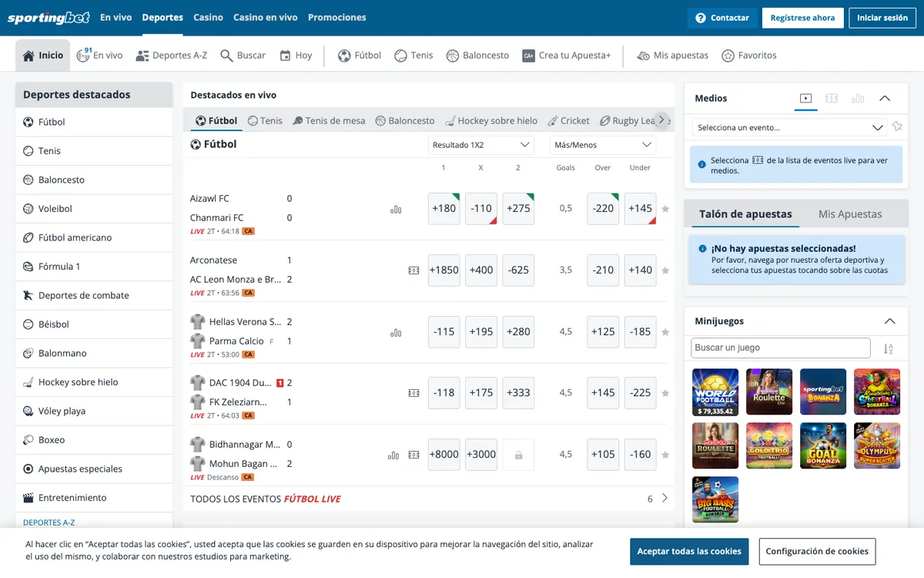Viewport: 924px width, 578px height.
Task: Click Buscar un juego search field
Action: [x=781, y=348]
